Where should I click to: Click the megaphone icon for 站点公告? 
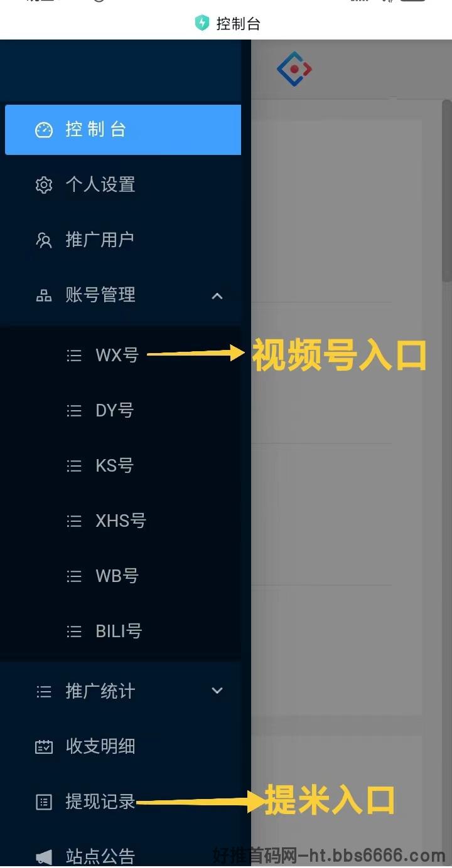tap(43, 857)
